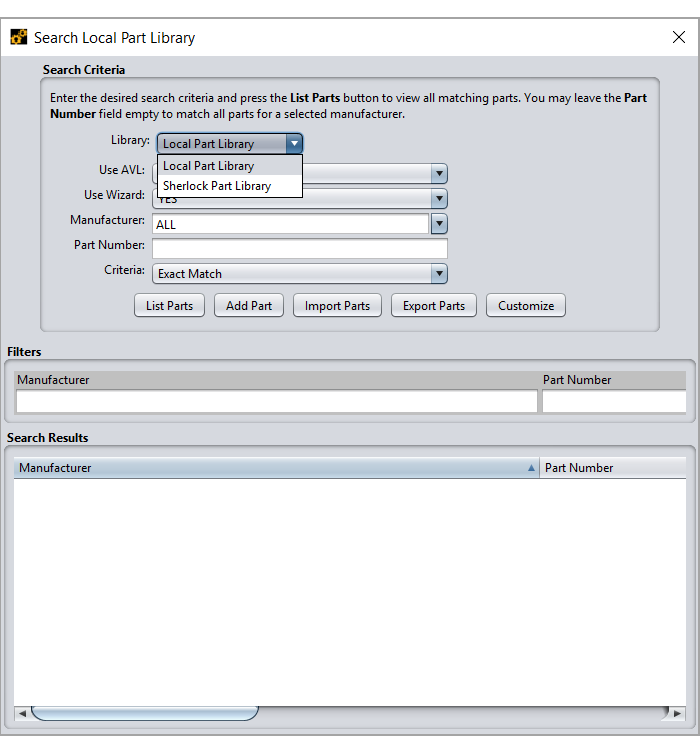This screenshot has width=700, height=743.
Task: Sort results by Manufacturer column header
Action: coord(277,468)
